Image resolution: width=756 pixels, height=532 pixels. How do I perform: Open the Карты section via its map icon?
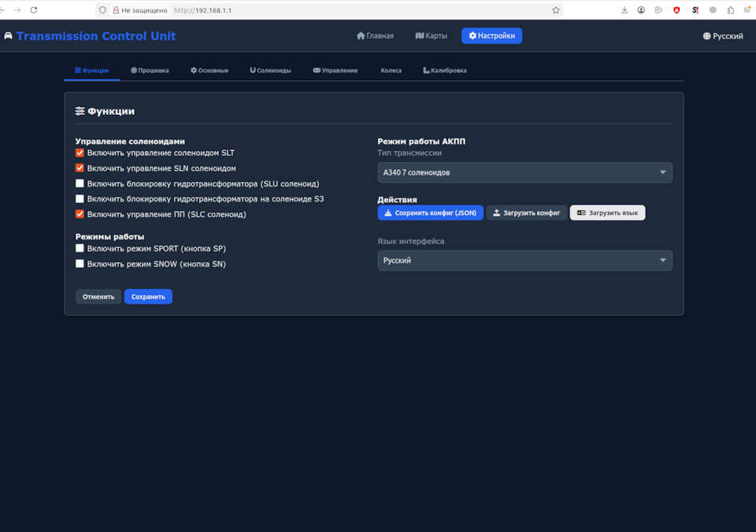coord(421,35)
